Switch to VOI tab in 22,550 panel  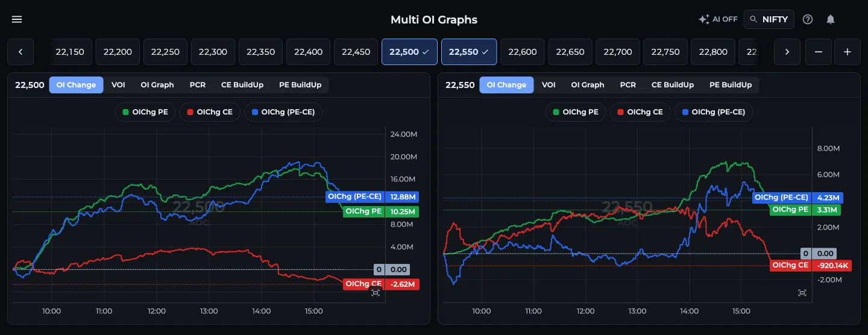pyautogui.click(x=549, y=85)
